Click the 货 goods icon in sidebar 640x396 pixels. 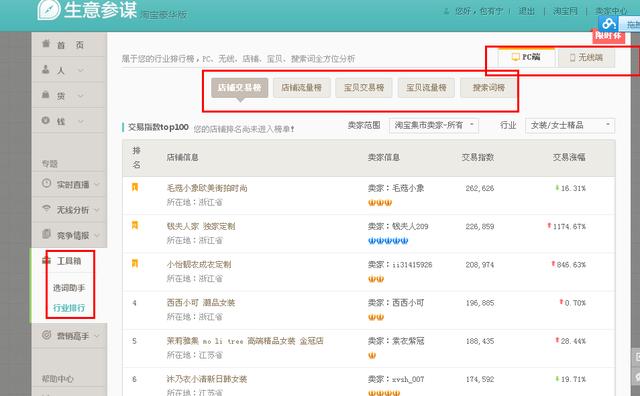(x=46, y=95)
